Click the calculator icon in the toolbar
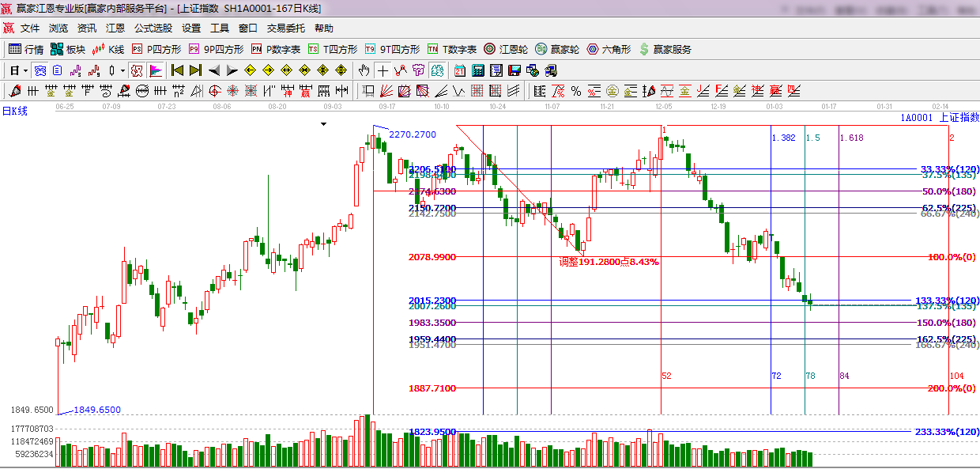The image size is (980, 469). [477, 70]
